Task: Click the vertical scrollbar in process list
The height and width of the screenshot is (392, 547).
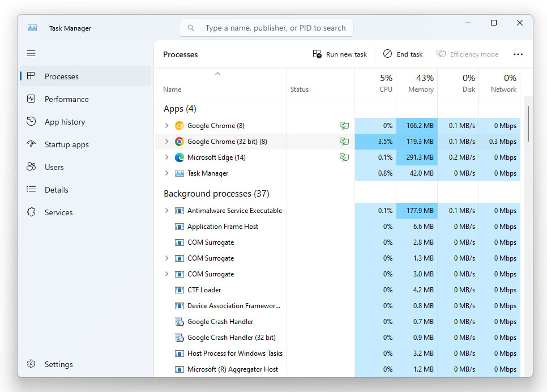Action: coord(528,124)
